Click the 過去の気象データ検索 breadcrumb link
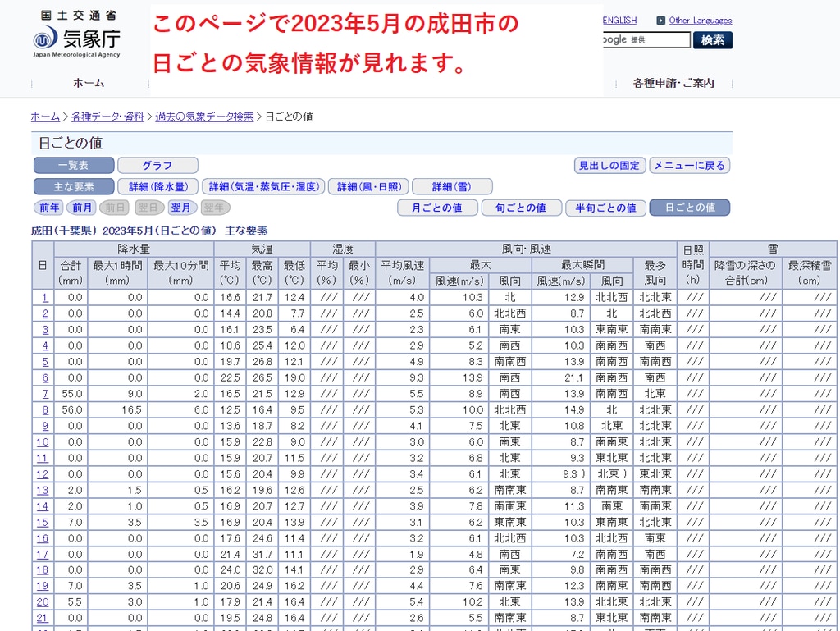 pyautogui.click(x=204, y=117)
